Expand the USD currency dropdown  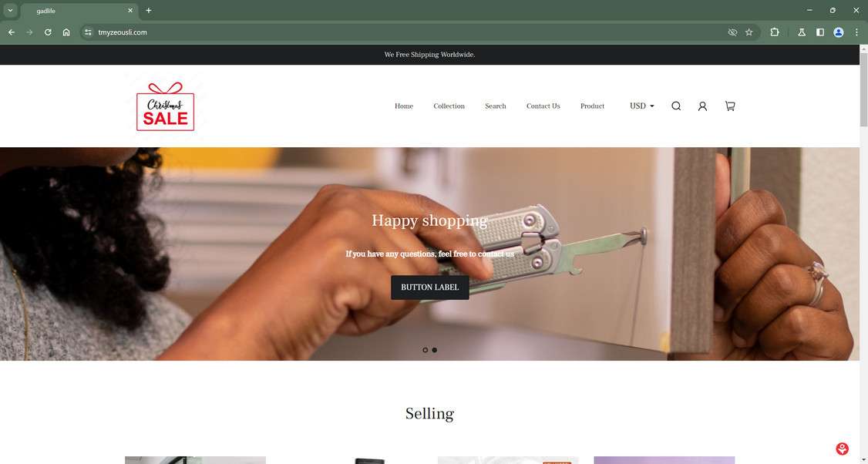tap(641, 106)
